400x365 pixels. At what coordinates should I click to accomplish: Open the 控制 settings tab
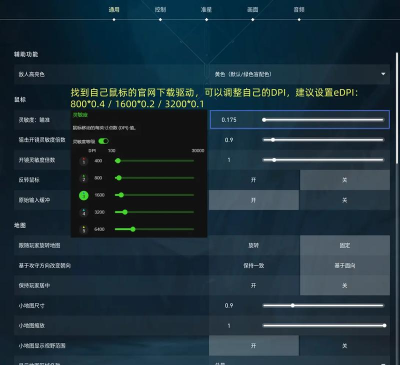tap(160, 10)
